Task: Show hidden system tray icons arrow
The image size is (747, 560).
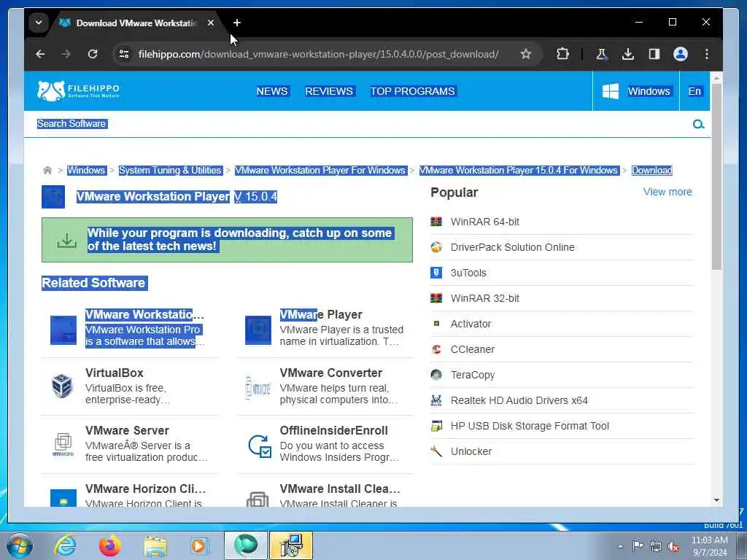Action: [x=620, y=546]
